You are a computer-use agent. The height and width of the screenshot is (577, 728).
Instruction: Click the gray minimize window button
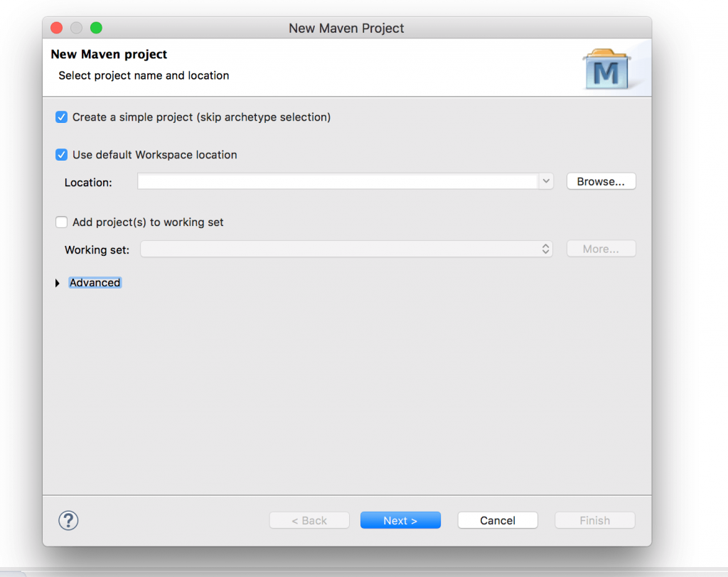coord(76,28)
